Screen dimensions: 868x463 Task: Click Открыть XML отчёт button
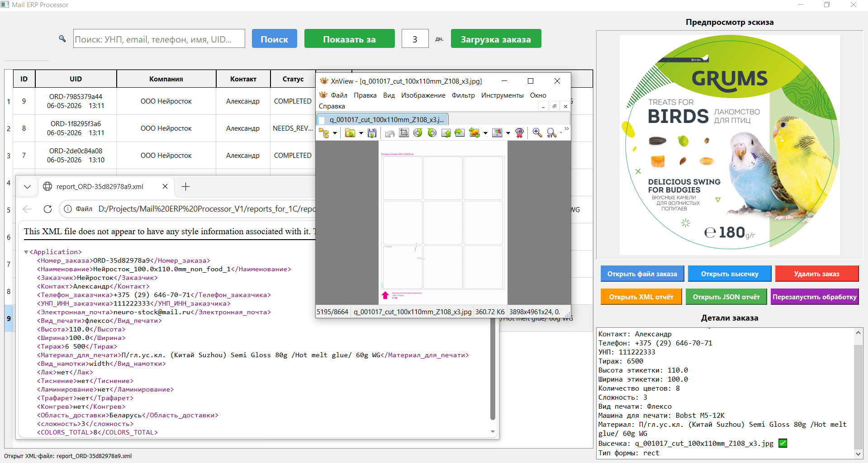point(641,297)
